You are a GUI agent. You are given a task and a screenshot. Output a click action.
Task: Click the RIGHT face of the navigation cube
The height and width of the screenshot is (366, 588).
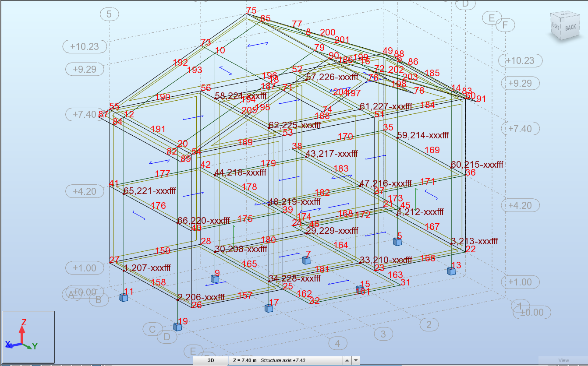coord(556,26)
